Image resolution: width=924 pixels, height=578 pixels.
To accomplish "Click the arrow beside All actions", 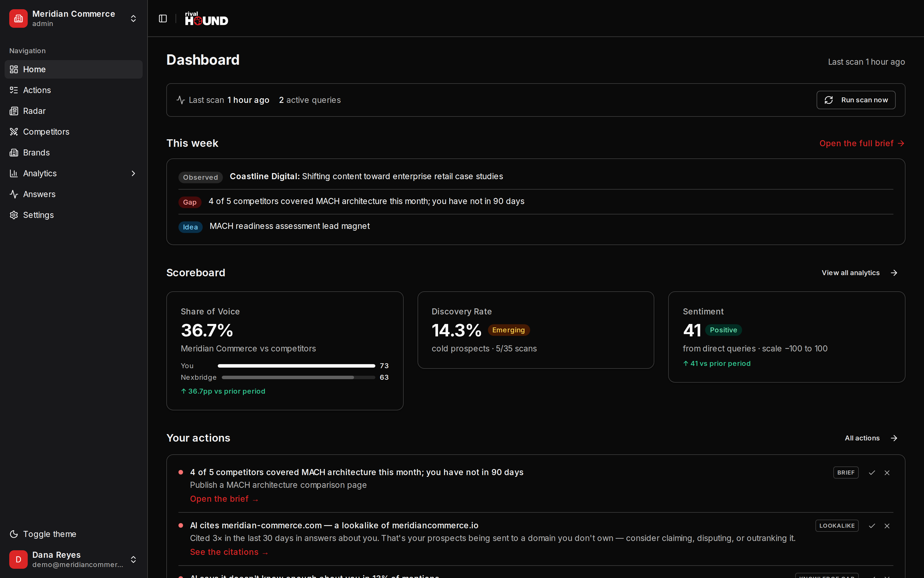I will pos(894,438).
